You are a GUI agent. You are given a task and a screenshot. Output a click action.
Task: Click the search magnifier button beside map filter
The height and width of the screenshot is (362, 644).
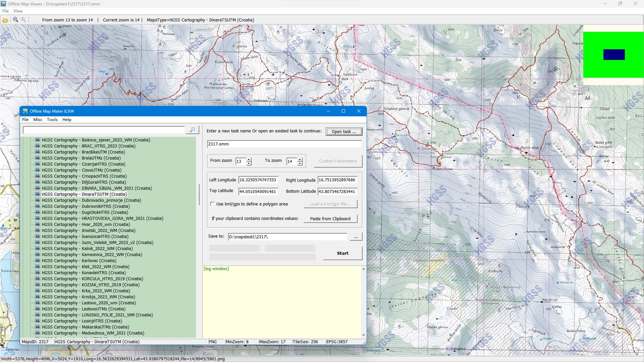pyautogui.click(x=193, y=130)
